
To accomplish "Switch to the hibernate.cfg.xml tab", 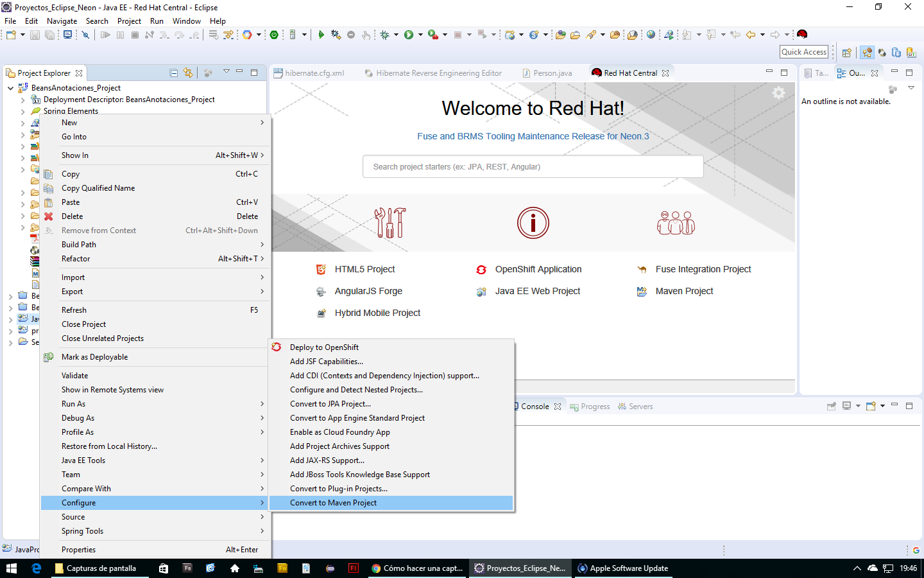I will pos(310,73).
